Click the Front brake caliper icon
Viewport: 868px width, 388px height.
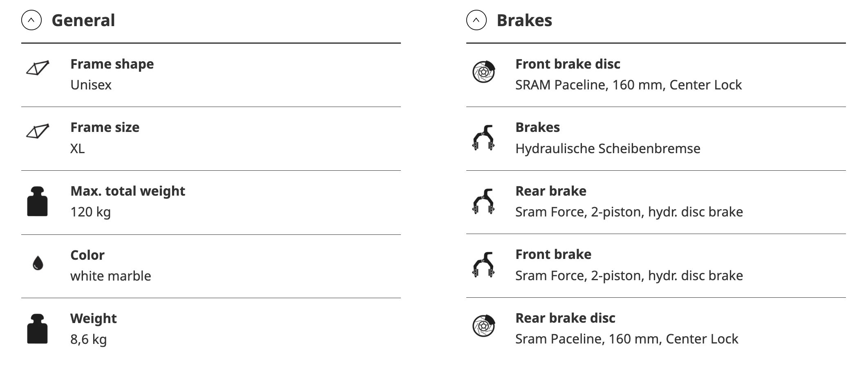click(483, 265)
